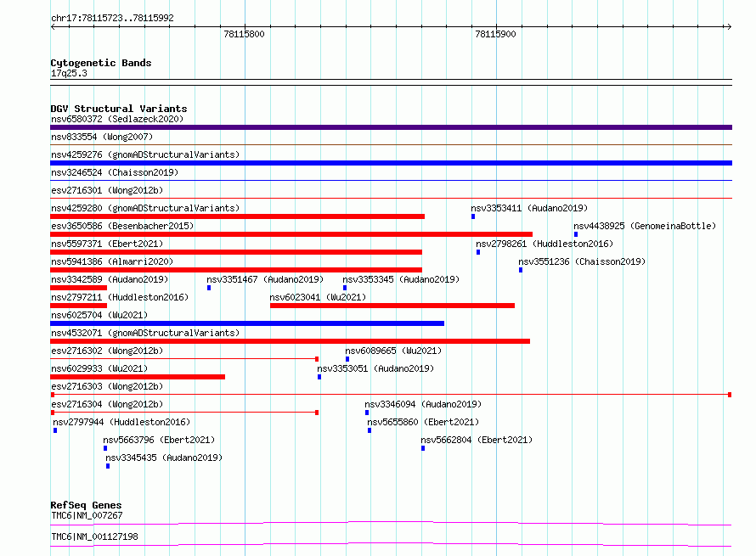Viewport: 756px width, 556px height.
Task: Select the red bar under nsv5597371
Action: coord(236,252)
